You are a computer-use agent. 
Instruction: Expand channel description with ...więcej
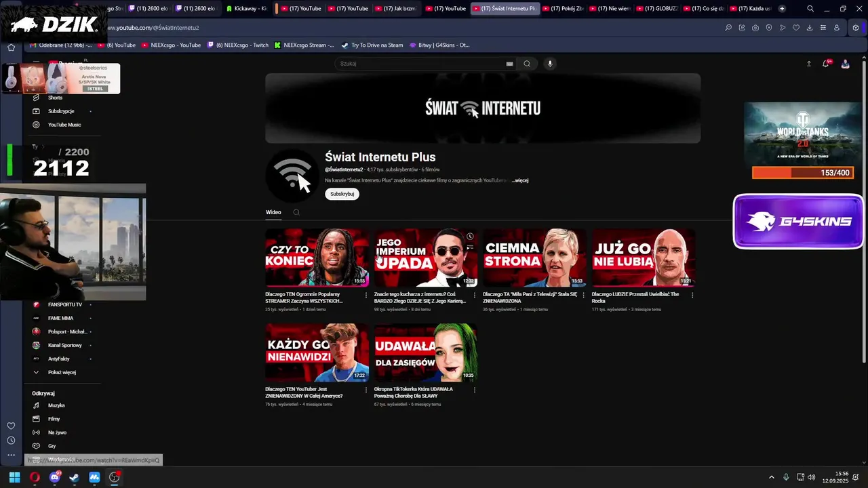[x=519, y=180]
